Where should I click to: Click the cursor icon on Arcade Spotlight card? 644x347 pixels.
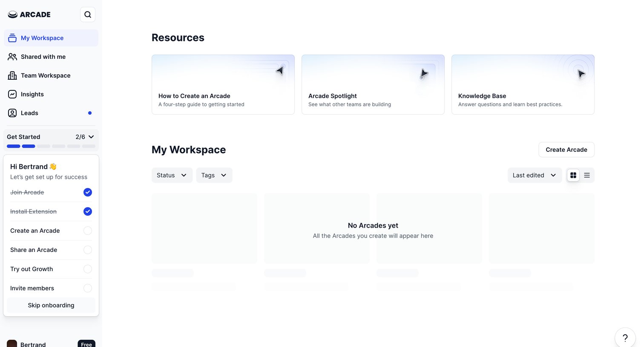pos(424,73)
